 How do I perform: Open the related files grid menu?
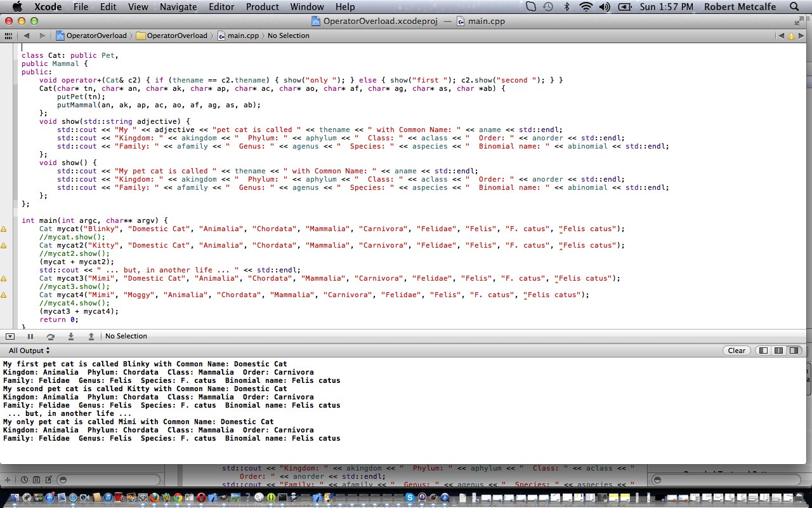(x=9, y=36)
